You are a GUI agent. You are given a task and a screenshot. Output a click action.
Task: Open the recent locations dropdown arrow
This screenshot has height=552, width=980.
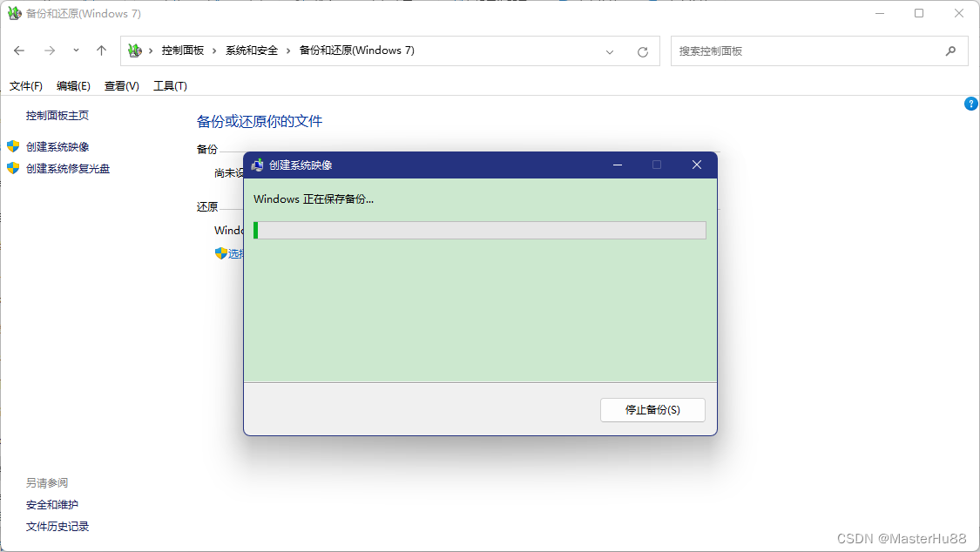[77, 50]
